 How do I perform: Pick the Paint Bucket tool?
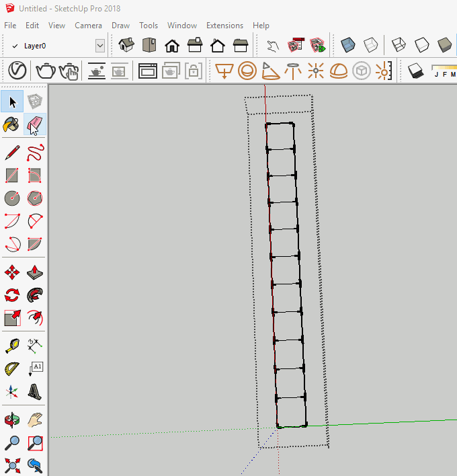point(12,124)
